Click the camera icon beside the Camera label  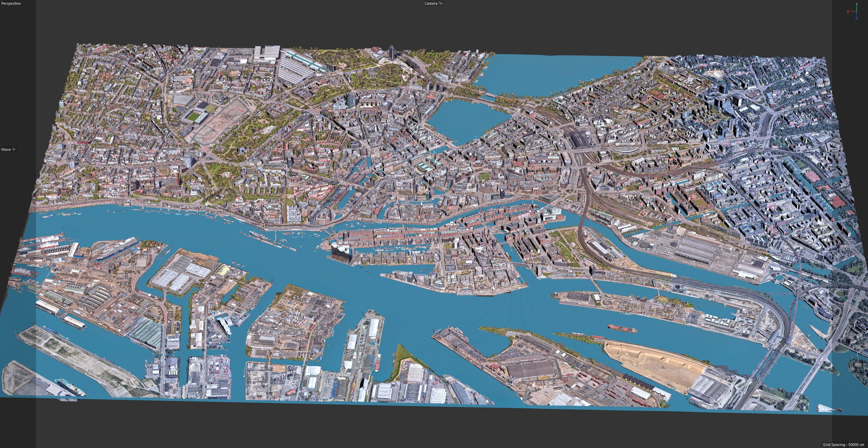tap(440, 3)
